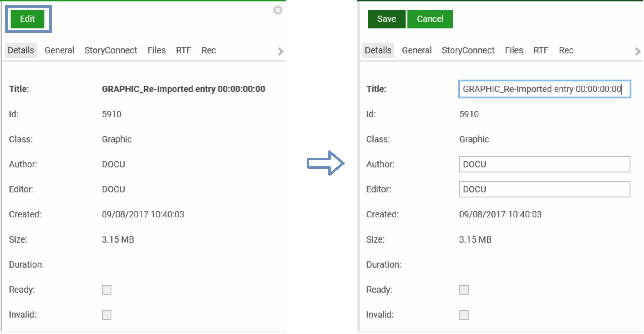Viewport: 644px width, 334px height.
Task: Focus the Author input field
Action: [x=544, y=164]
